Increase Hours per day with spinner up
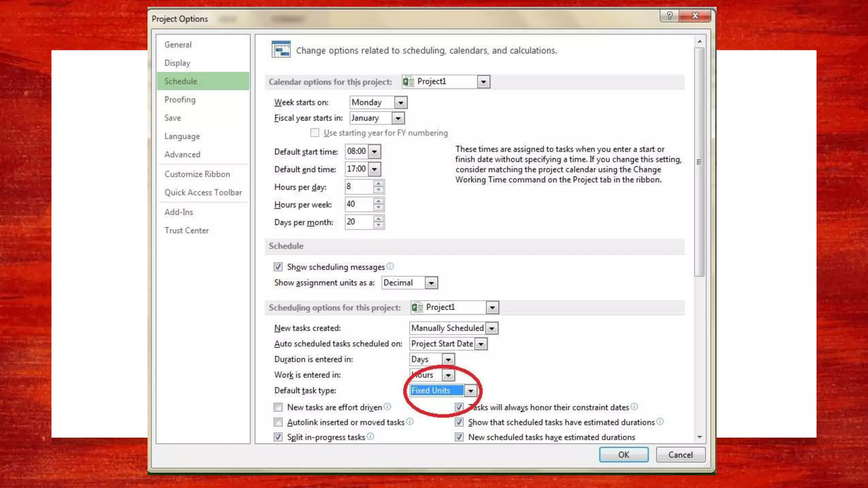The height and width of the screenshot is (488, 868). pyautogui.click(x=378, y=183)
